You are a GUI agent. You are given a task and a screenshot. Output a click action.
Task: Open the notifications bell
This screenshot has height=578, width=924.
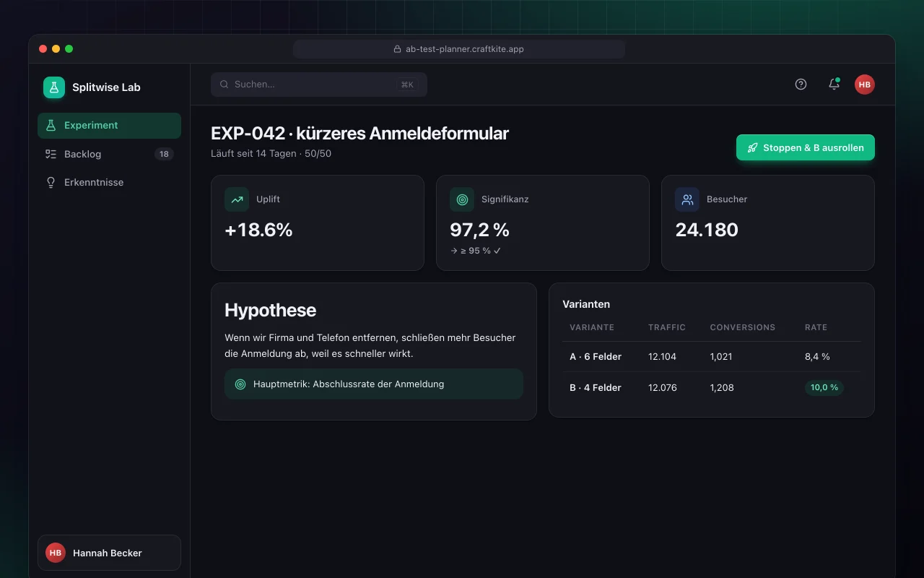(834, 84)
